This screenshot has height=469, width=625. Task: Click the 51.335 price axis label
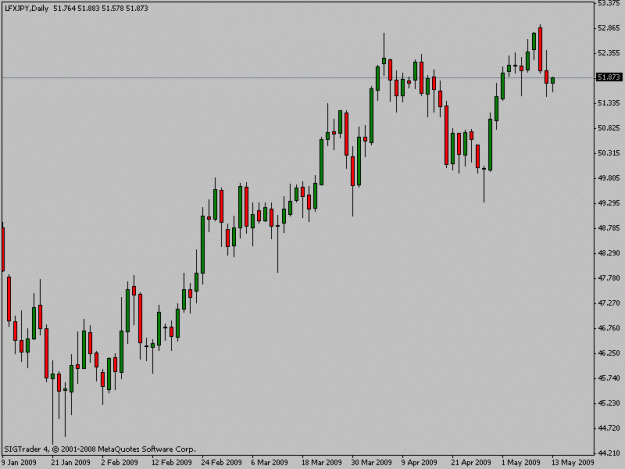coord(609,103)
